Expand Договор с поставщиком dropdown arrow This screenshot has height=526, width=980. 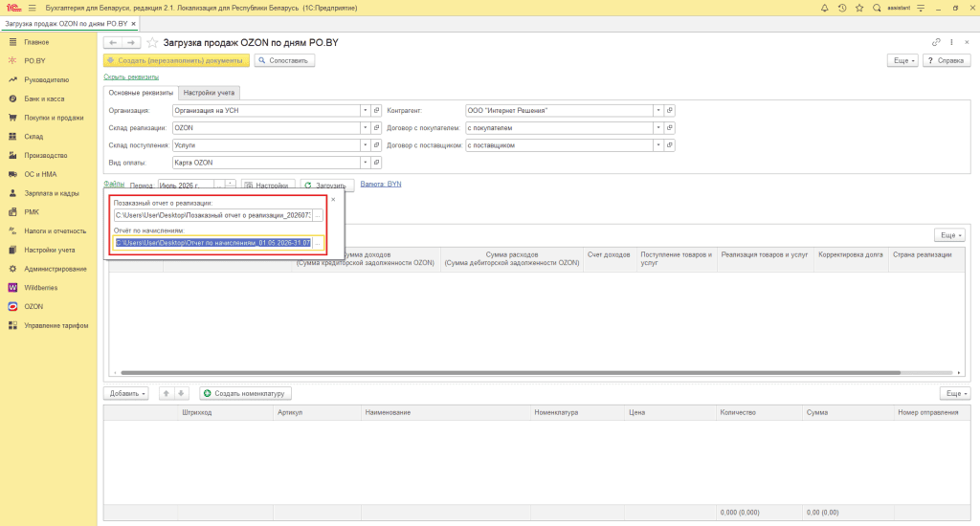[658, 145]
